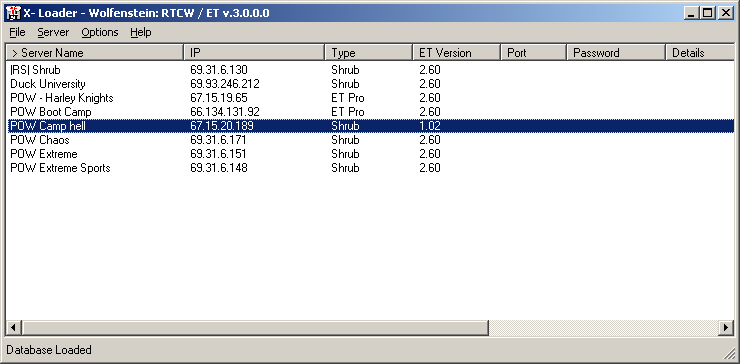Screen dimensions: 740x364
Task: Click ET Pro type of Harley Knights
Action: point(348,98)
